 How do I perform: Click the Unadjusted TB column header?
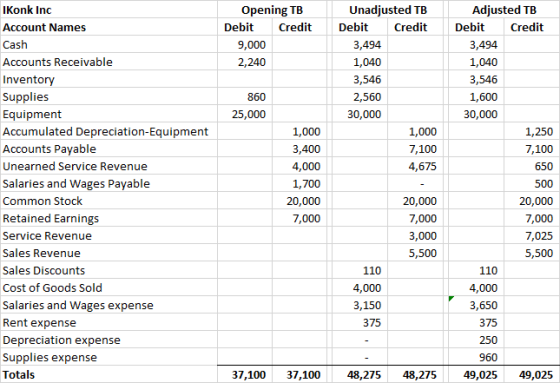pyautogui.click(x=388, y=10)
